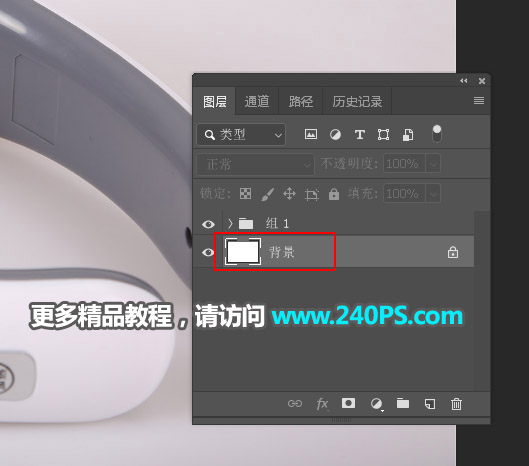Image resolution: width=529 pixels, height=466 pixels.
Task: Add a layer style fx
Action: coord(322,404)
